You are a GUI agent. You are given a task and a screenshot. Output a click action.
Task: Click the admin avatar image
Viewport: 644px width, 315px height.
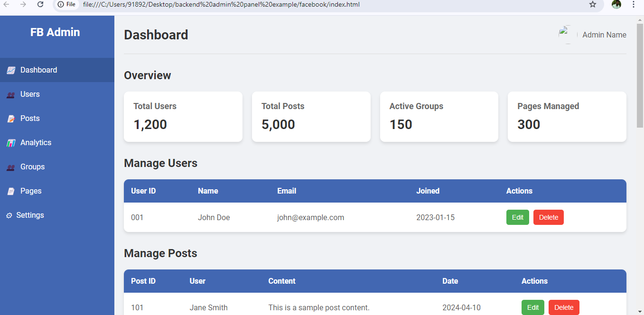[x=568, y=35]
